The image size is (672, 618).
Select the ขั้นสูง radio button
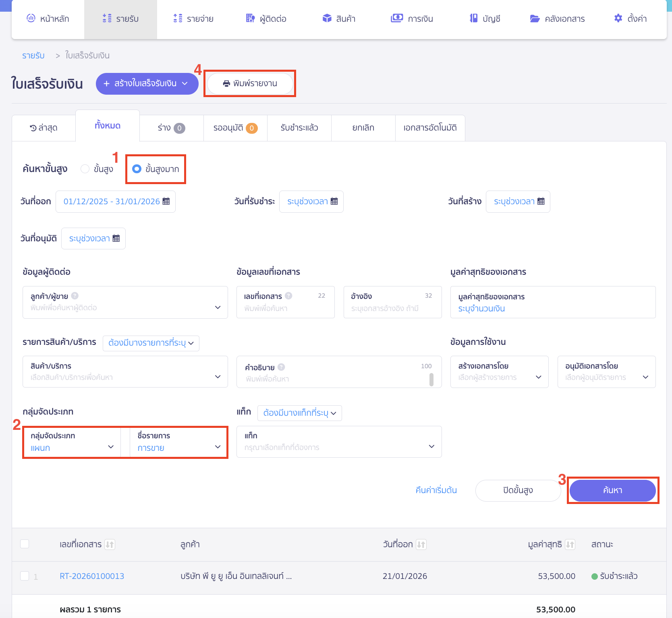85,169
